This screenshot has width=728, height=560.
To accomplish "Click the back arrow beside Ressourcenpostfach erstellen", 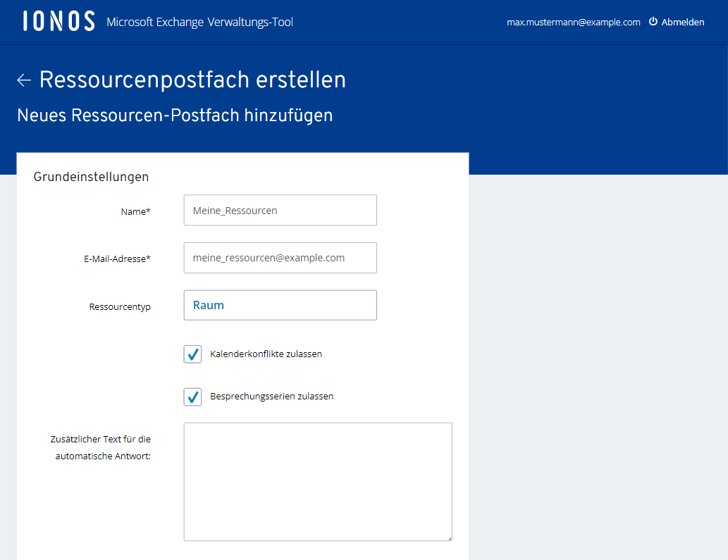I will point(24,80).
